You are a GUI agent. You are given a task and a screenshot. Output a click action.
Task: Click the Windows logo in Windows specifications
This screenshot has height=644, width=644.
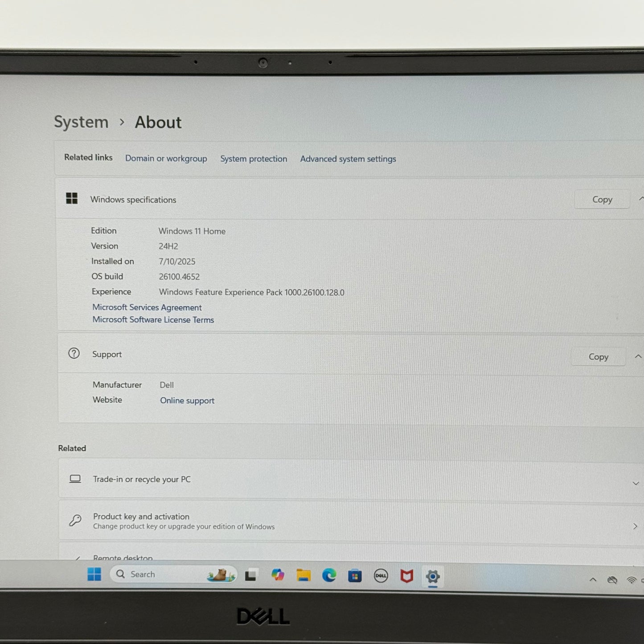pos(72,198)
